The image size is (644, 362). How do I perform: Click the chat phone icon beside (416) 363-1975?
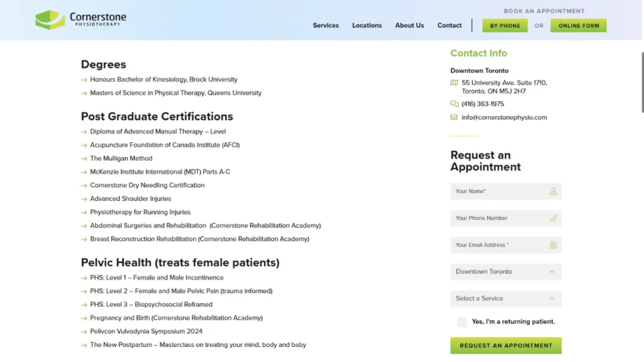[x=454, y=104]
